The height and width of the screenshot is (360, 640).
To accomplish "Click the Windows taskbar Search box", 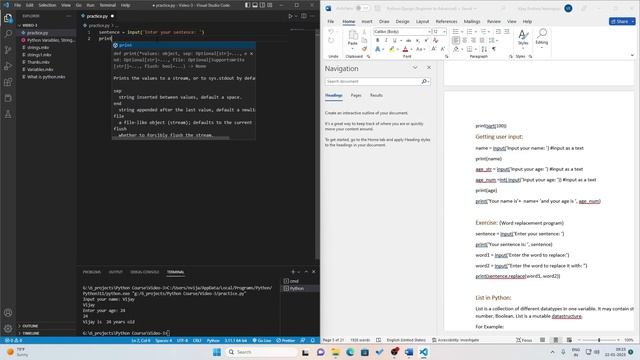I will click(x=261, y=352).
